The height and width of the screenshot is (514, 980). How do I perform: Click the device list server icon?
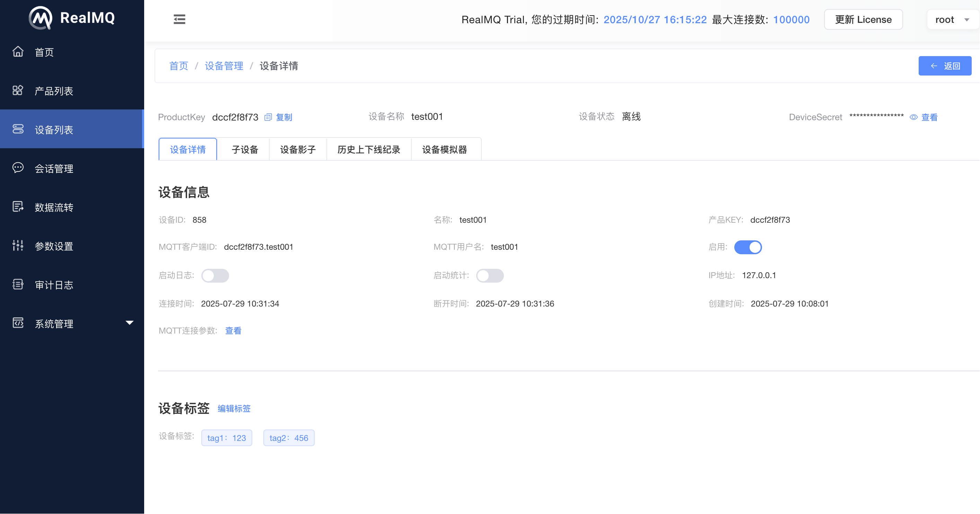tap(18, 129)
